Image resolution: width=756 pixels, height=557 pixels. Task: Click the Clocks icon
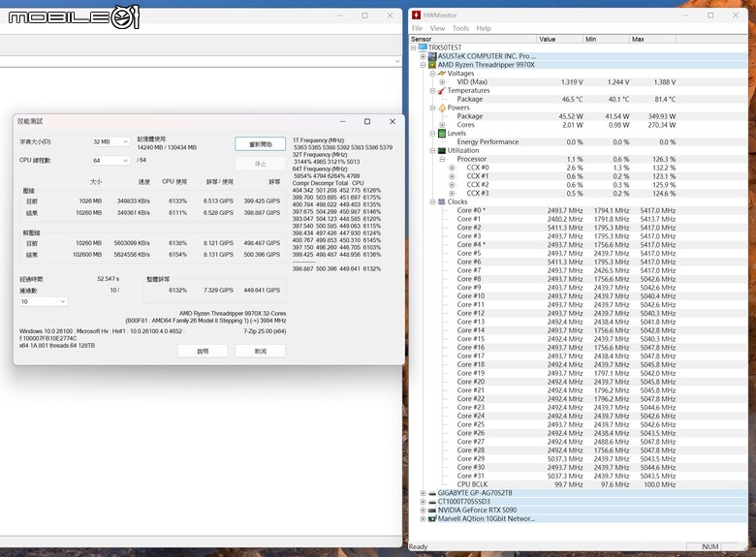pyautogui.click(x=442, y=201)
